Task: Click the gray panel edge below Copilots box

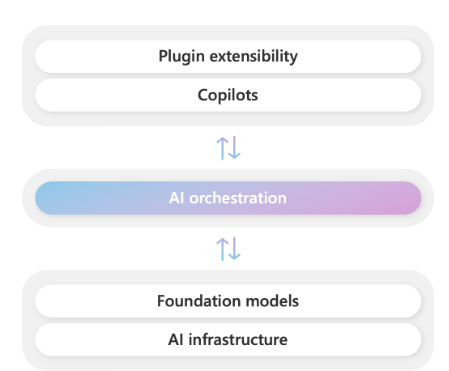Action: tap(228, 119)
